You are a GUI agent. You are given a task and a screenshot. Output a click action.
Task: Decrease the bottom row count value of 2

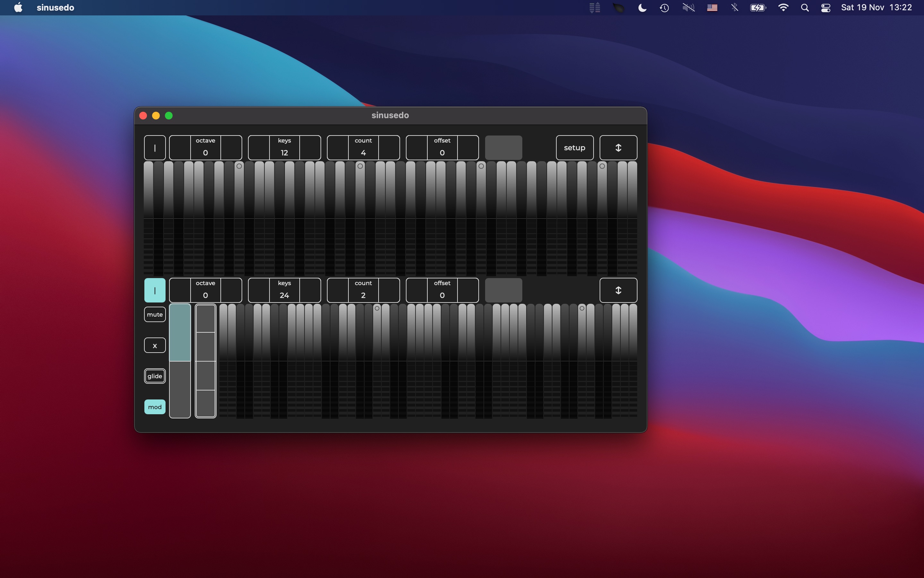pyautogui.click(x=338, y=291)
